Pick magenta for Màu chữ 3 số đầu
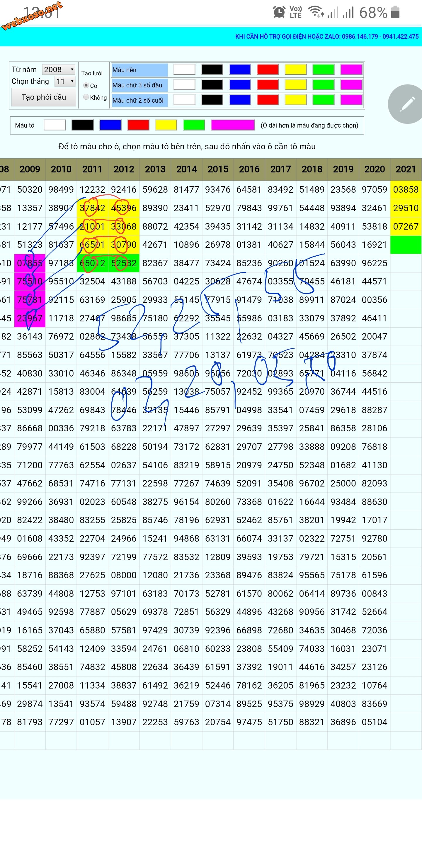This screenshot has height=868, width=422. (x=351, y=85)
